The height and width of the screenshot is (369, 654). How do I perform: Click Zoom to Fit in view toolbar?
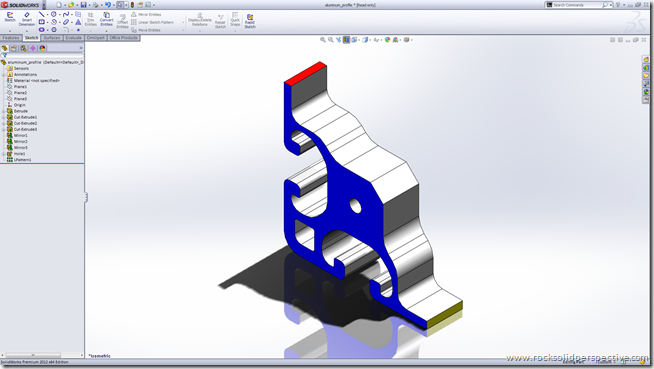pos(322,40)
